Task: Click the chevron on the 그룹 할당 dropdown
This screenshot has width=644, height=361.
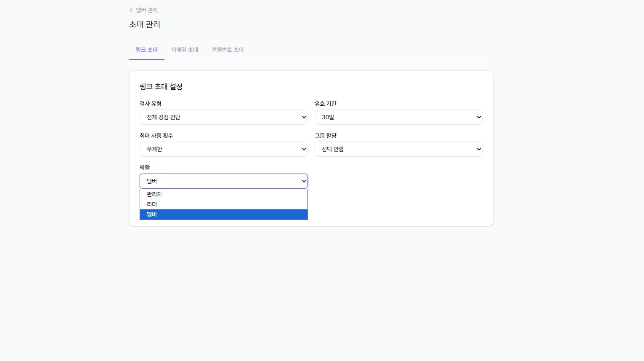Action: pyautogui.click(x=478, y=149)
